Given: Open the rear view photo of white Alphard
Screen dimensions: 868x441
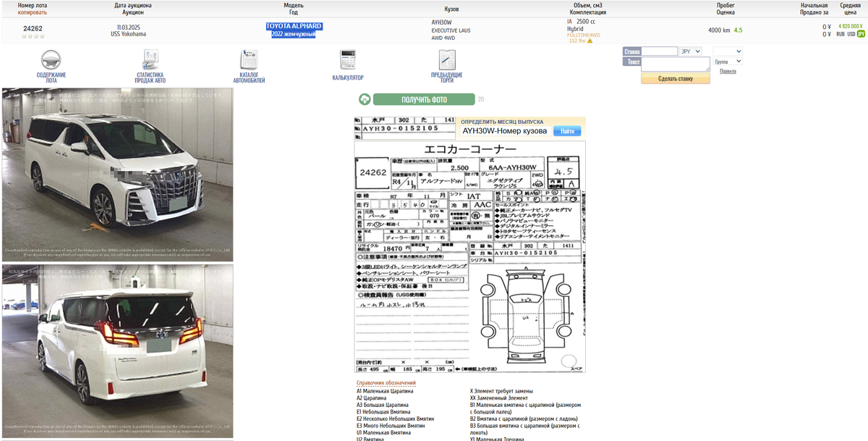Looking at the screenshot, I should 118,351.
